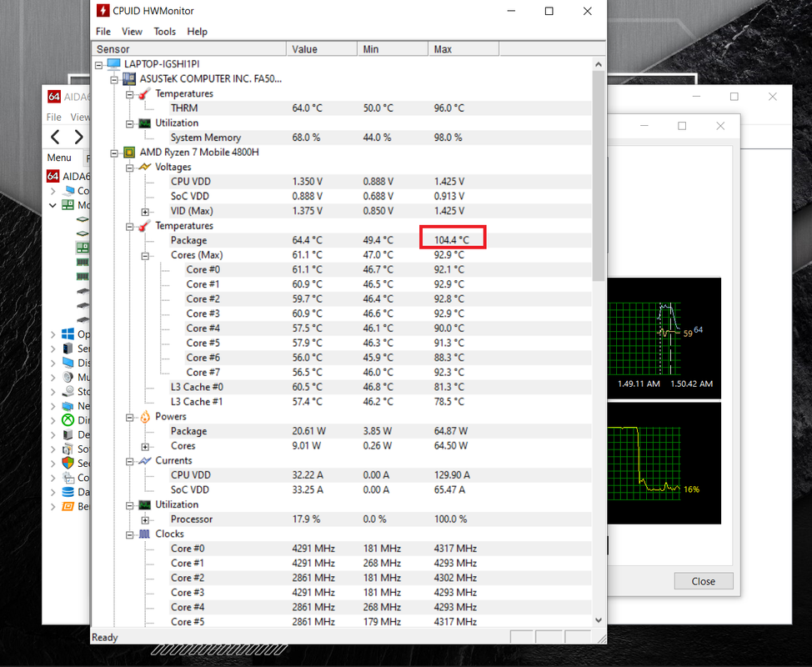Click the Xbox DirectX icon in AIDA64 tree
The height and width of the screenshot is (667, 812).
point(68,420)
